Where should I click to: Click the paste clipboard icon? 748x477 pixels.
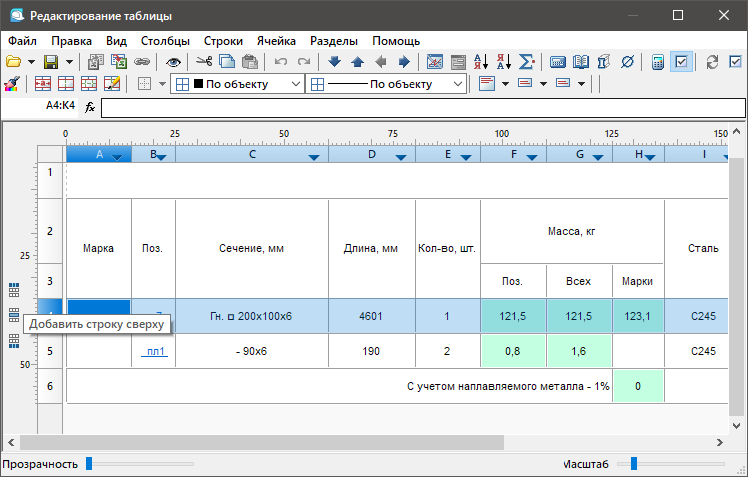(x=250, y=62)
